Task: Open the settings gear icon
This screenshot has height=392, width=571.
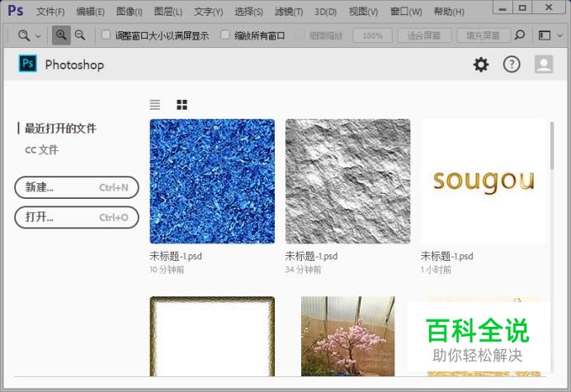Action: 481,65
